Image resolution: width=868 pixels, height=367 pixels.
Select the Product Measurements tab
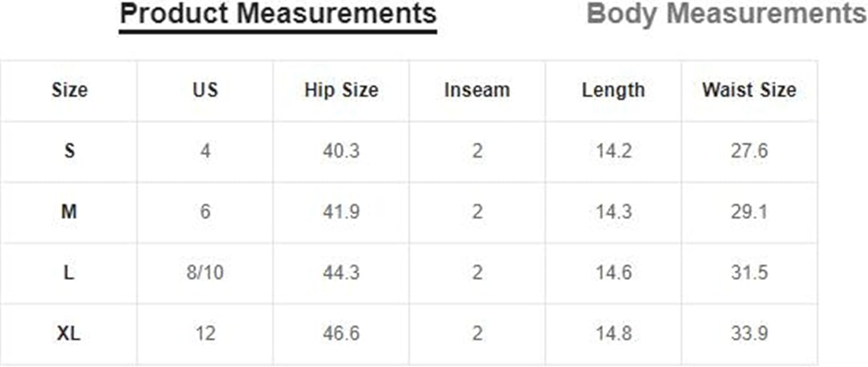278,14
